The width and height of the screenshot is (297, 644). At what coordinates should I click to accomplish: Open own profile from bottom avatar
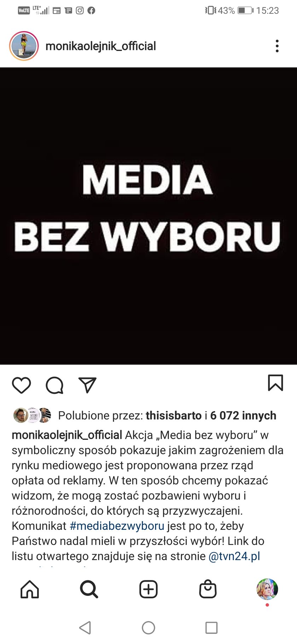[x=267, y=589]
